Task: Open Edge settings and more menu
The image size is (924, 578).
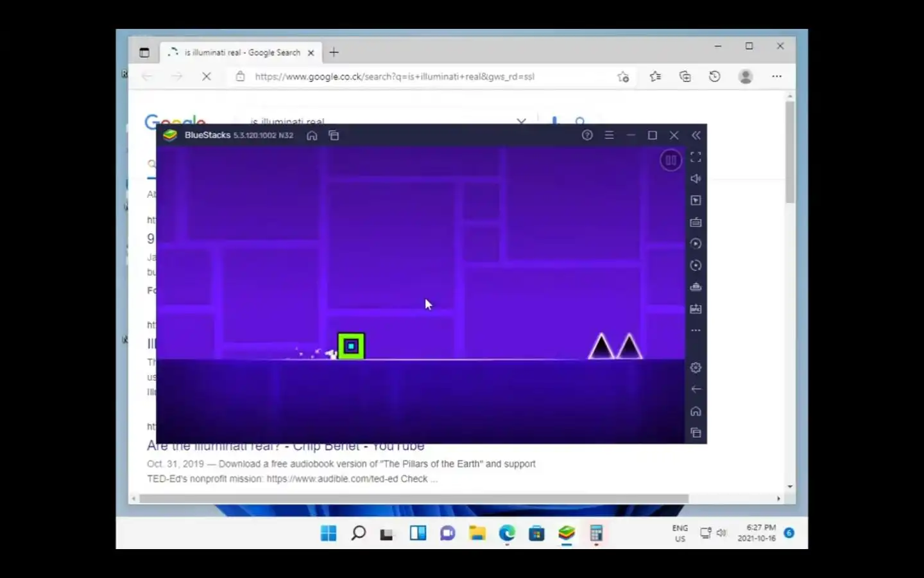Action: coord(776,76)
